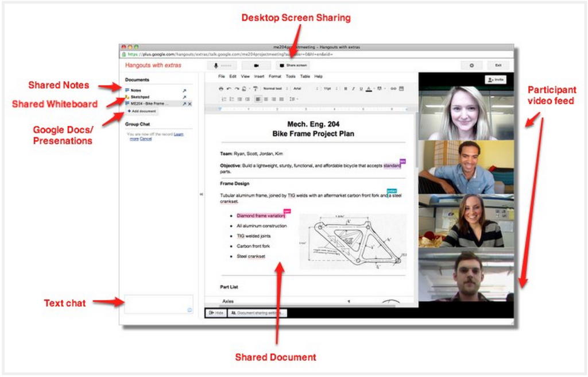Click the increase indent icon
This screenshot has height=377, width=588.
pyautogui.click(x=247, y=99)
